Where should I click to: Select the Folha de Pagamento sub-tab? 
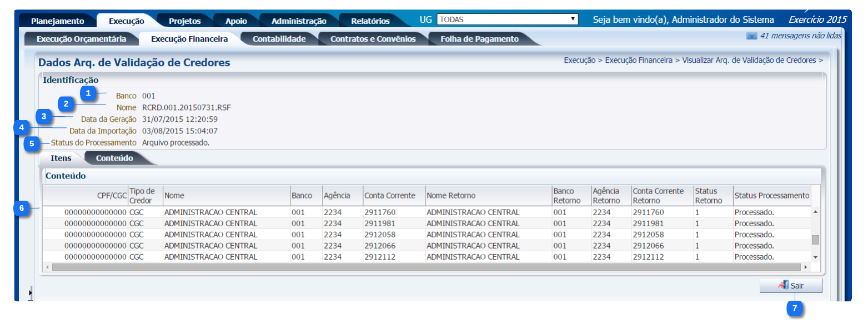pos(479,39)
